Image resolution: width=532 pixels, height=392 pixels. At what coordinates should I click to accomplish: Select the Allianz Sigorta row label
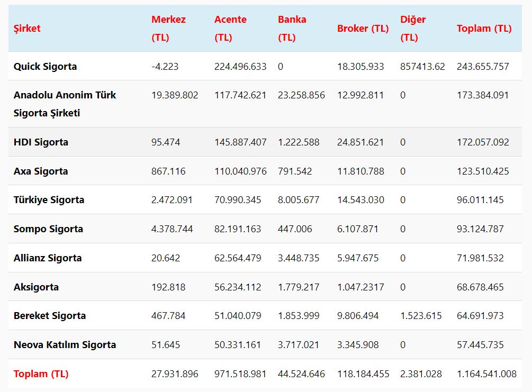pyautogui.click(x=48, y=258)
